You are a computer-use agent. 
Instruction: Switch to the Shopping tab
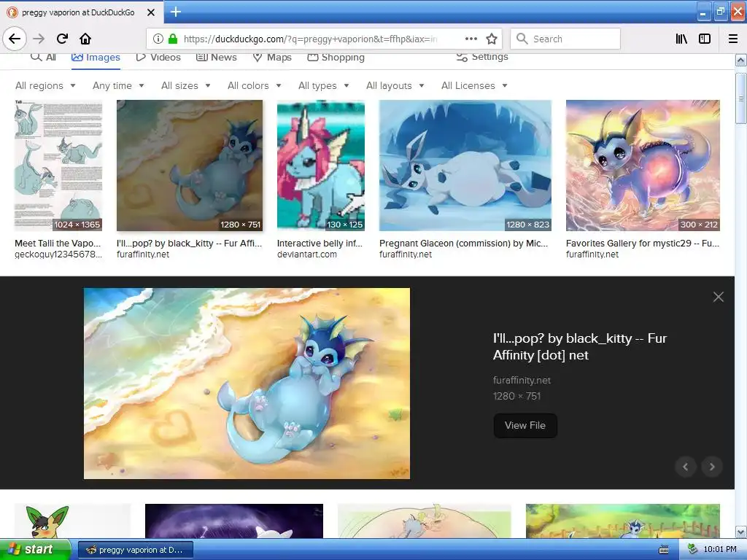click(x=336, y=57)
